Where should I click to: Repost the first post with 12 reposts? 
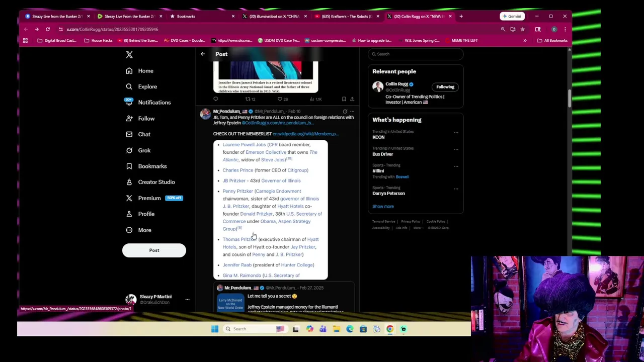(x=250, y=99)
